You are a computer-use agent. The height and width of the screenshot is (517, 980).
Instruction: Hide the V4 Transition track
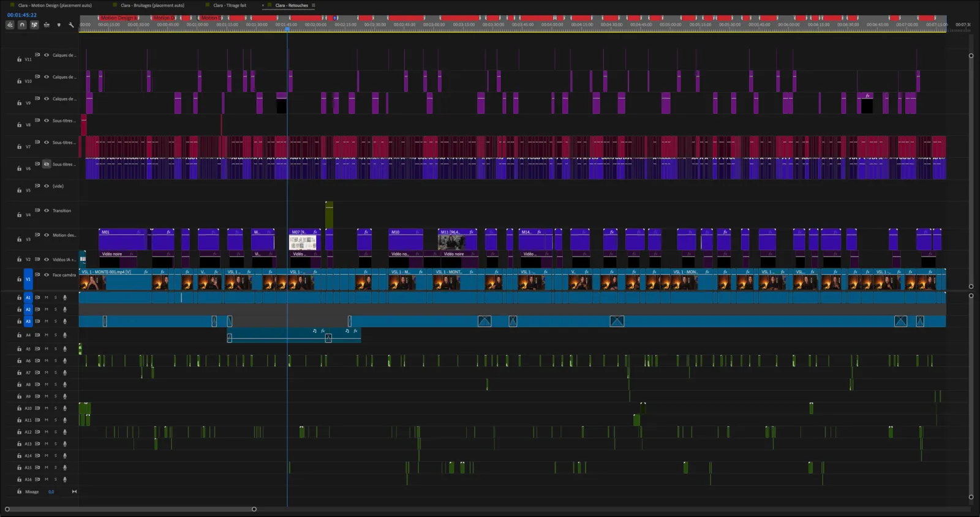(x=46, y=211)
